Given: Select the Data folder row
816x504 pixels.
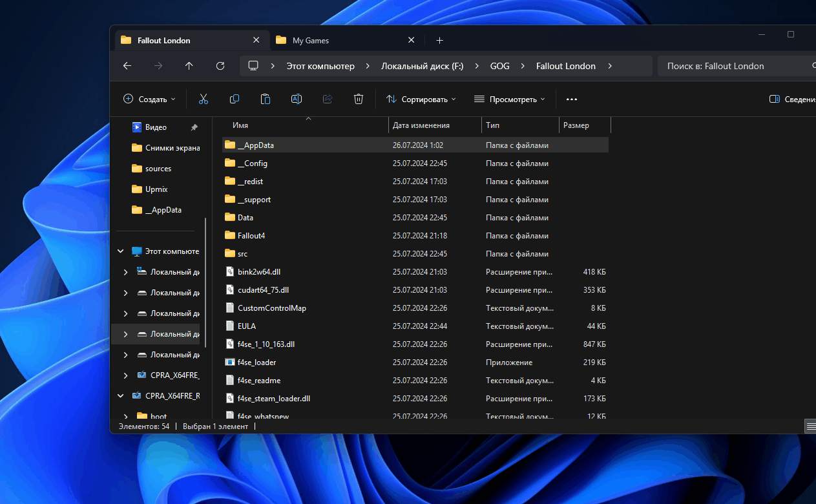Looking at the screenshot, I should point(415,218).
